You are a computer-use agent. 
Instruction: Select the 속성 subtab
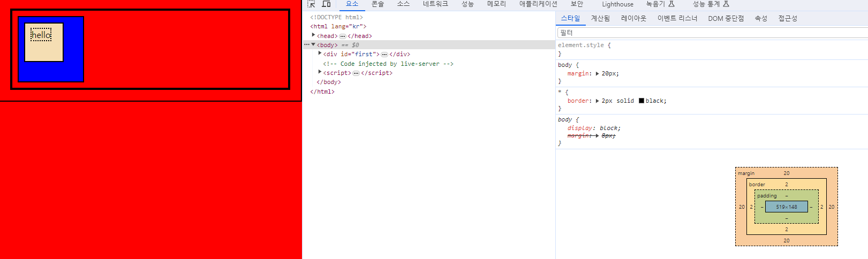click(761, 18)
